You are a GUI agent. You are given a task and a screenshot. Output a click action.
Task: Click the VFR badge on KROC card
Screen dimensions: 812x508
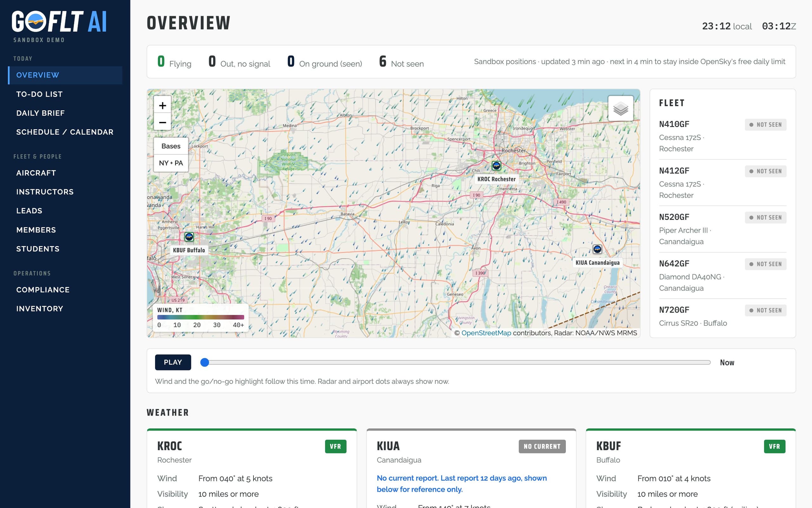point(336,446)
